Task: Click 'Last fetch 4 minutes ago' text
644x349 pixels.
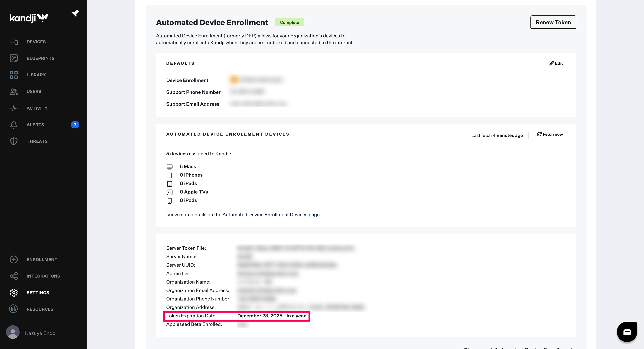Action: click(x=497, y=135)
